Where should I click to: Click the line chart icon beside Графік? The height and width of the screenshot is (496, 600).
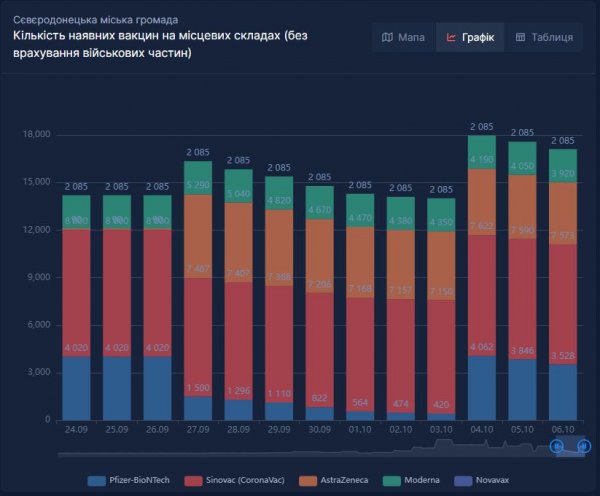(x=451, y=37)
